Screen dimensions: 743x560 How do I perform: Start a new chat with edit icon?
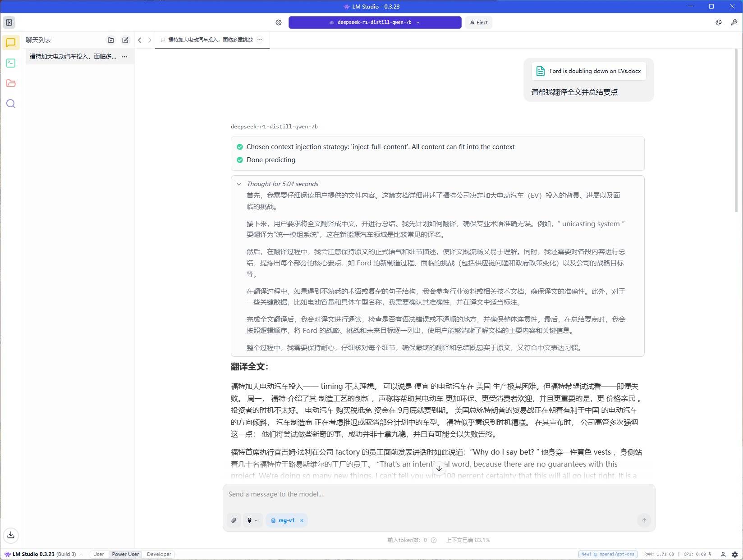click(125, 40)
